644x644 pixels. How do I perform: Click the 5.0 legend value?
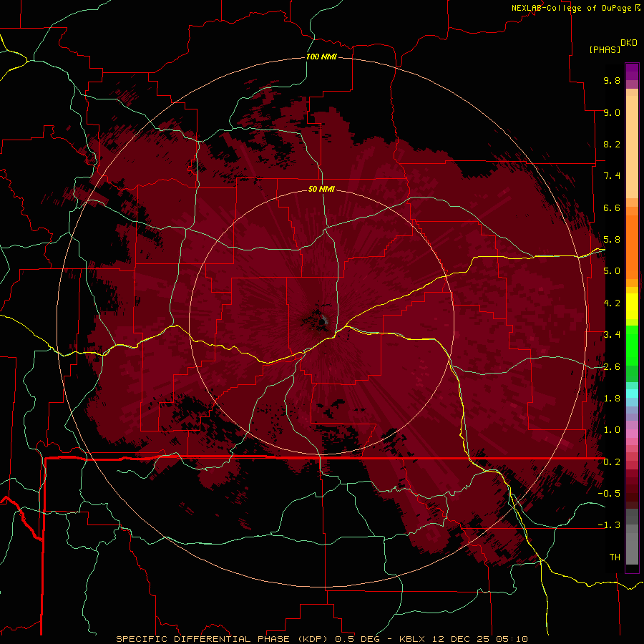612,271
